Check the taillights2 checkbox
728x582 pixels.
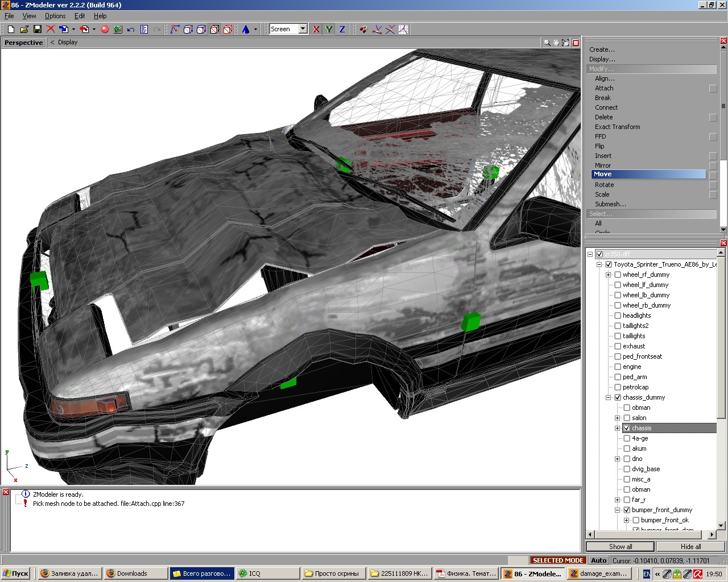click(x=618, y=326)
